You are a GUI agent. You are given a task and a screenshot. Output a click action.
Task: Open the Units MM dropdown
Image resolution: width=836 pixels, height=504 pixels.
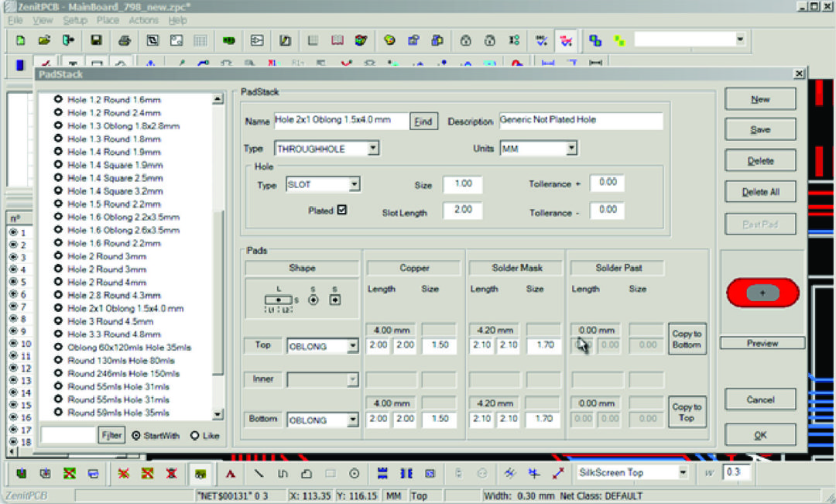571,148
